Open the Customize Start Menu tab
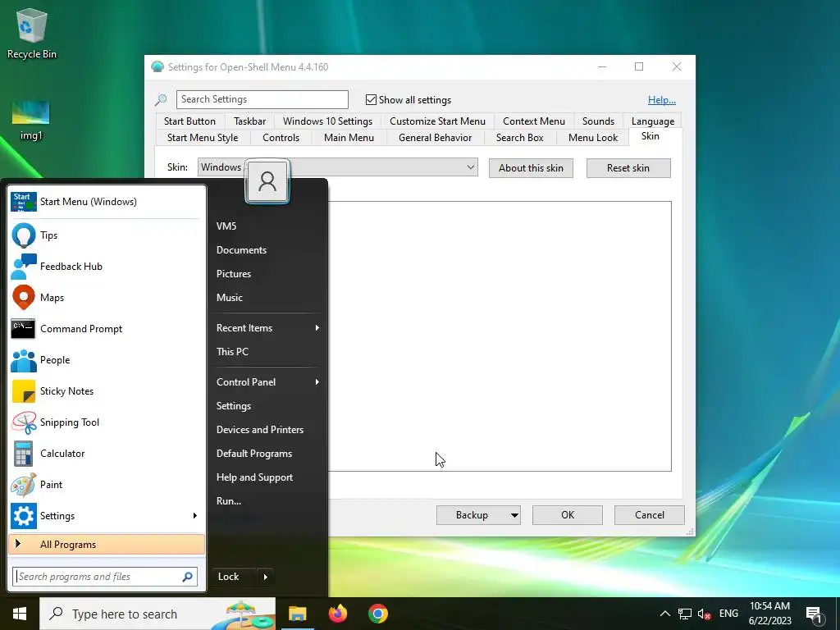This screenshot has width=840, height=630. pyautogui.click(x=437, y=121)
